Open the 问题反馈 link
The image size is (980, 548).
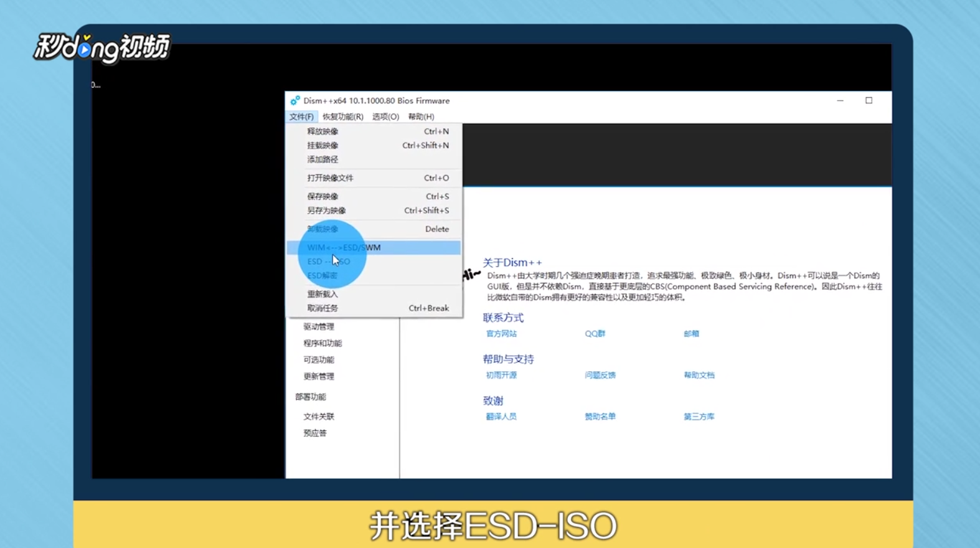[600, 375]
